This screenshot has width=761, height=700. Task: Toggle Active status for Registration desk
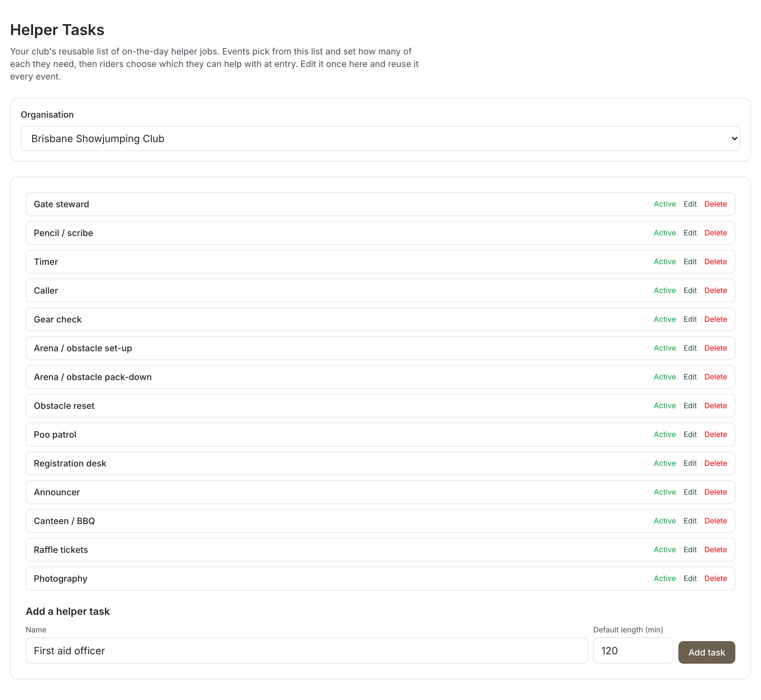tap(664, 463)
